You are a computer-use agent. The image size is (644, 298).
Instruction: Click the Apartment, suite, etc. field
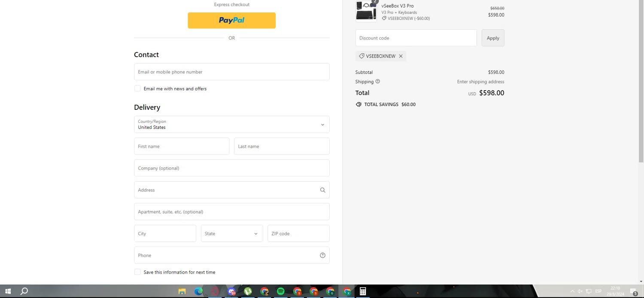tap(231, 212)
